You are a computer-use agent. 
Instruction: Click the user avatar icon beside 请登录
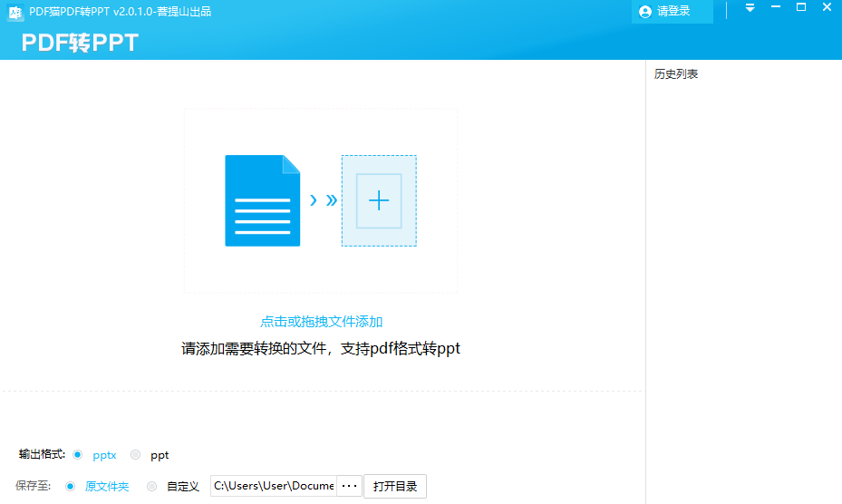point(645,12)
